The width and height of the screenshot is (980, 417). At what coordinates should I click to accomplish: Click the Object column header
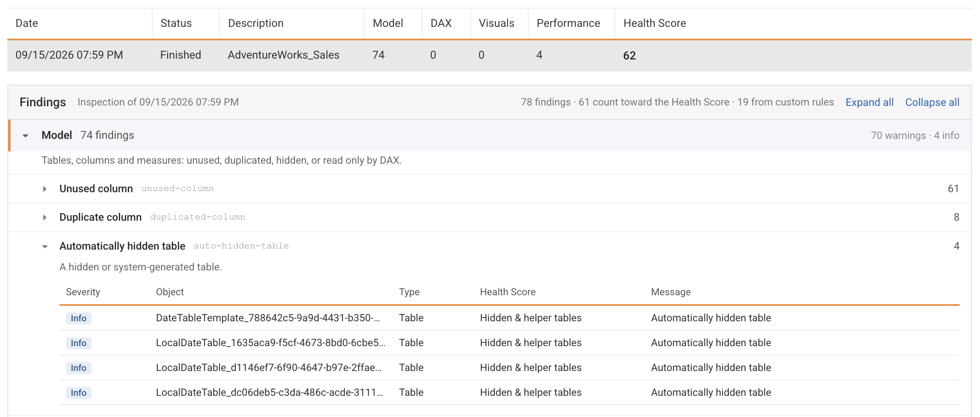click(x=170, y=292)
